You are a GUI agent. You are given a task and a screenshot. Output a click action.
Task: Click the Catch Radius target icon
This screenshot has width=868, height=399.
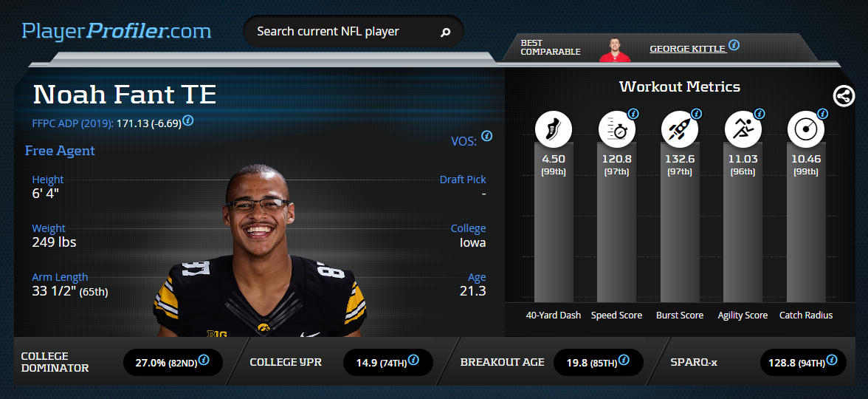click(806, 129)
